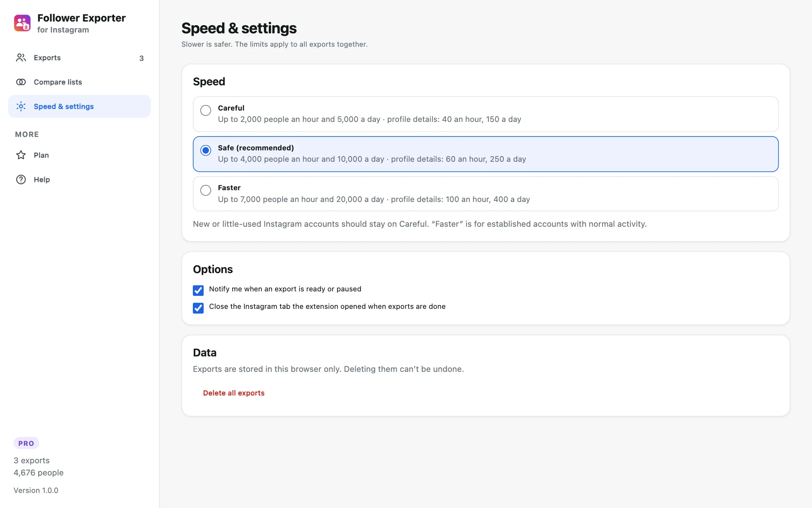812x508 pixels.
Task: Click the Plan star icon
Action: (x=21, y=155)
